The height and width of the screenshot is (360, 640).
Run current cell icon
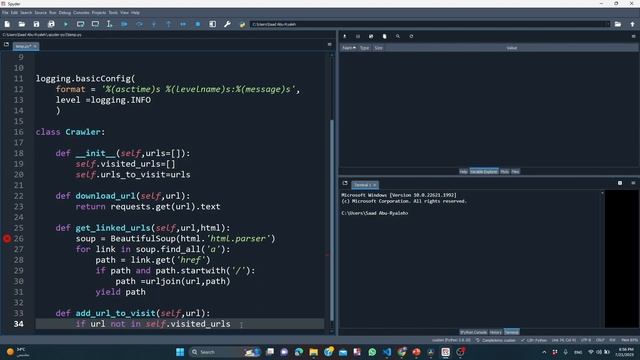80,24
